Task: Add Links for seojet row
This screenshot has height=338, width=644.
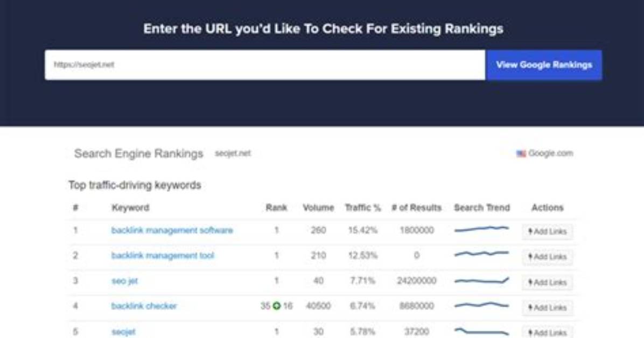Action: [x=548, y=332]
